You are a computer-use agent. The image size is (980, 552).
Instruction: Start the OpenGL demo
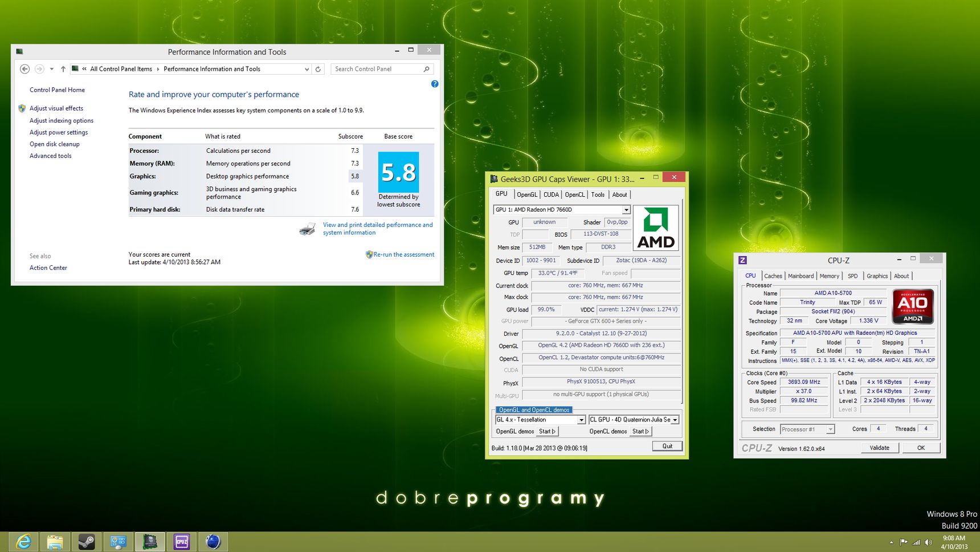click(x=547, y=432)
